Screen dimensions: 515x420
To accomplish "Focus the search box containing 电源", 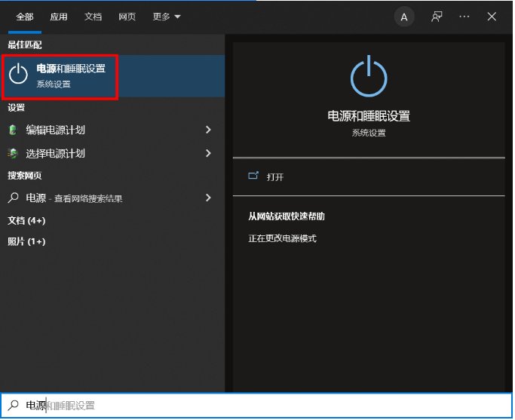I will pos(256,406).
